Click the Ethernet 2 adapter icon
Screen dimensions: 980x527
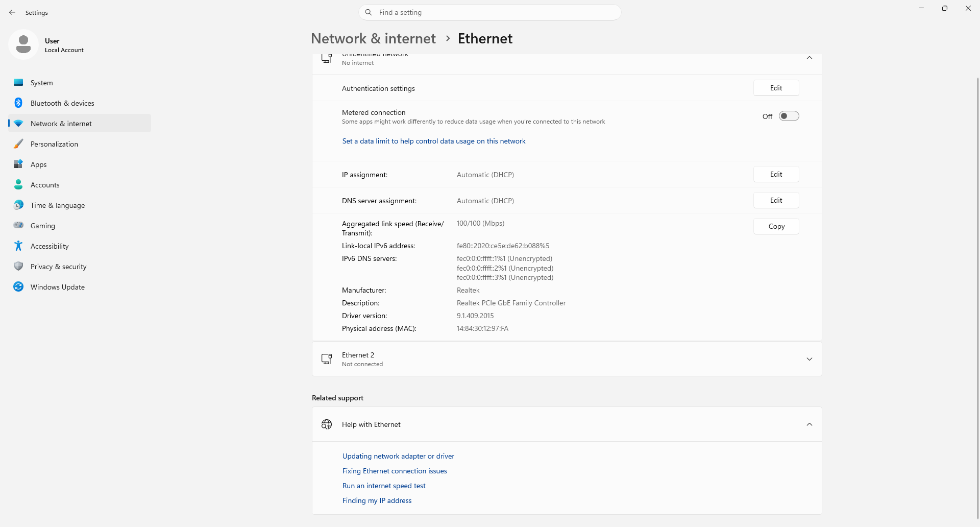[x=327, y=359]
